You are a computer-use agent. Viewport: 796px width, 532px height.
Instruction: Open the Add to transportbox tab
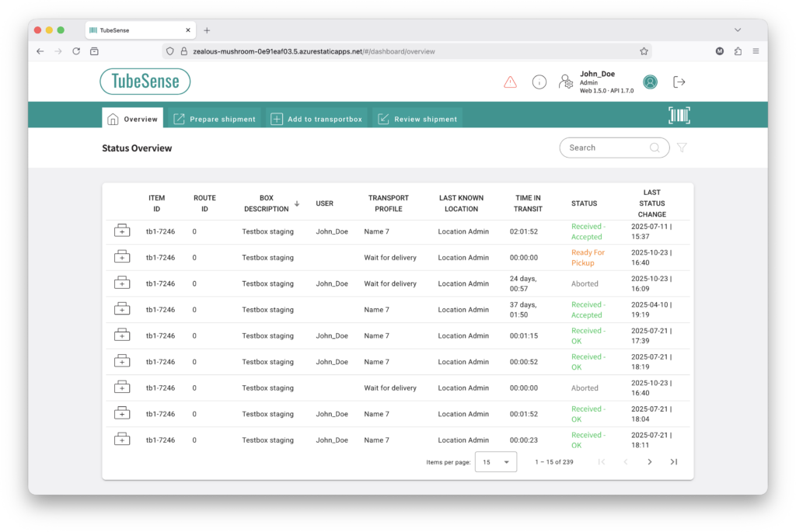315,119
